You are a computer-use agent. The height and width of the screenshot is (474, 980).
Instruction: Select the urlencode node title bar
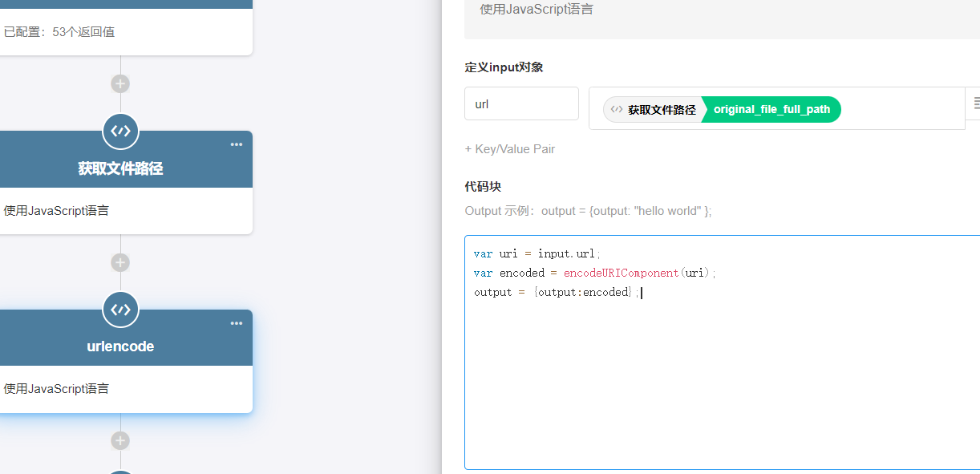120,346
